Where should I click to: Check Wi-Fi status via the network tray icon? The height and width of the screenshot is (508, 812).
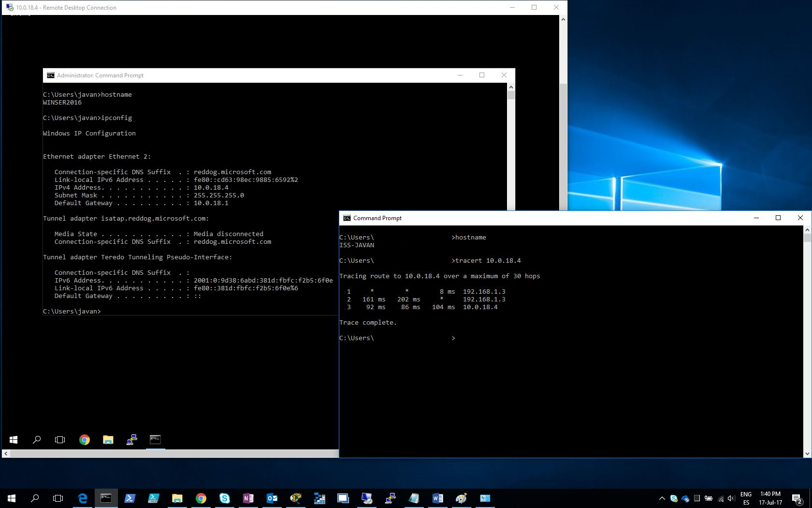pos(721,498)
